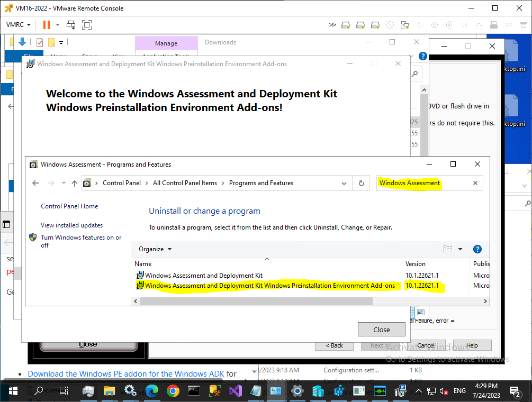The height and width of the screenshot is (402, 532).
Task: Click Help in the background wizard
Action: click(x=472, y=345)
